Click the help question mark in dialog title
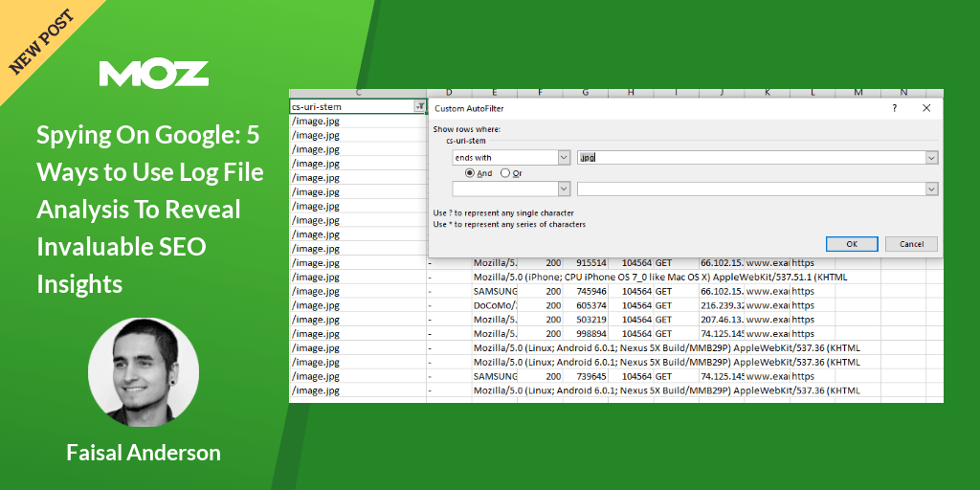This screenshot has height=490, width=980. (x=895, y=108)
